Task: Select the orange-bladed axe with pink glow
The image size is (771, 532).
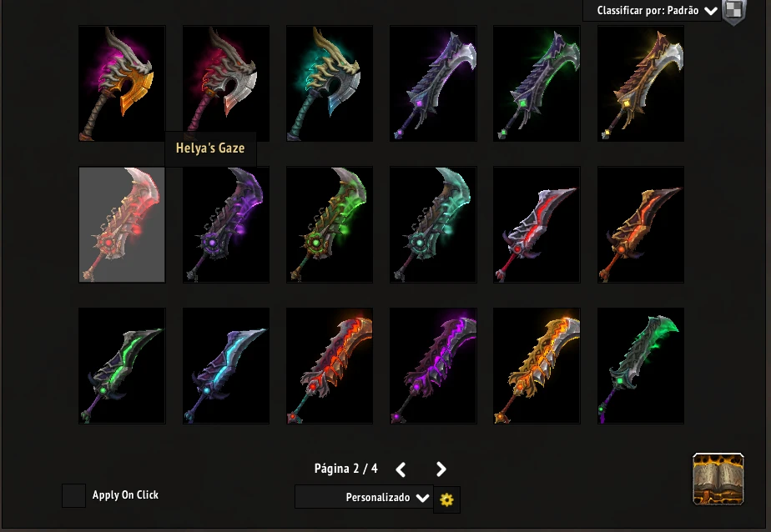Action: coord(122,83)
